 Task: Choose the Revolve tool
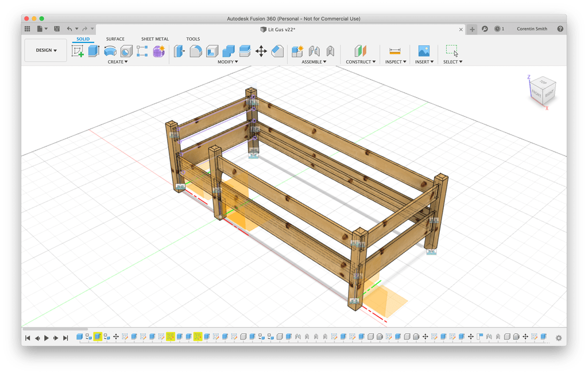(x=110, y=51)
